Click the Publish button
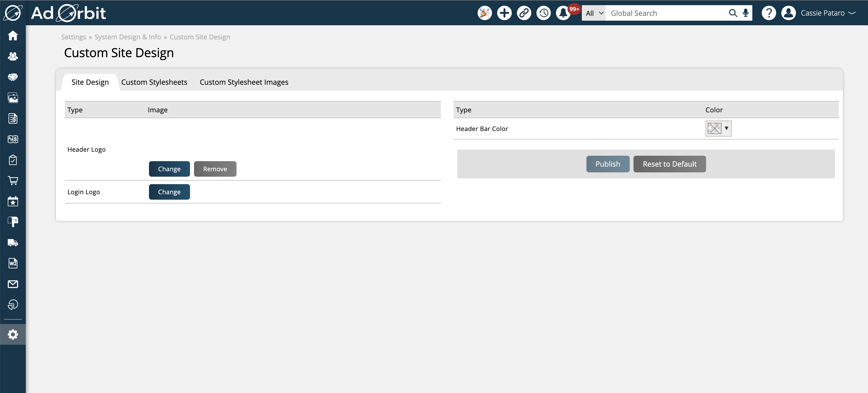Viewport: 868px width, 393px height. [608, 164]
